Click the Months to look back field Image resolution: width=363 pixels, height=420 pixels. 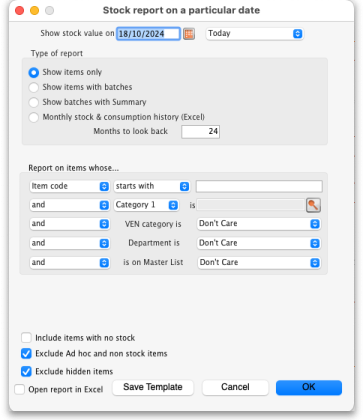point(200,132)
